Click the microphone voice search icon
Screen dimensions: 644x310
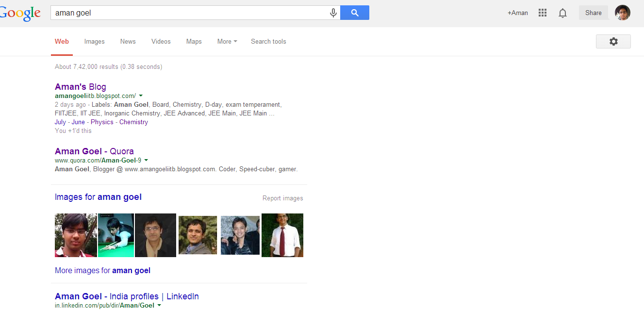coord(333,13)
